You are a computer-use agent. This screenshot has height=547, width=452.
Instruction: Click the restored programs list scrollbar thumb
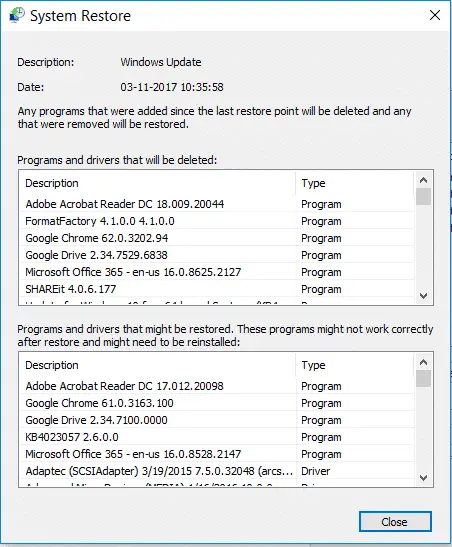423,379
